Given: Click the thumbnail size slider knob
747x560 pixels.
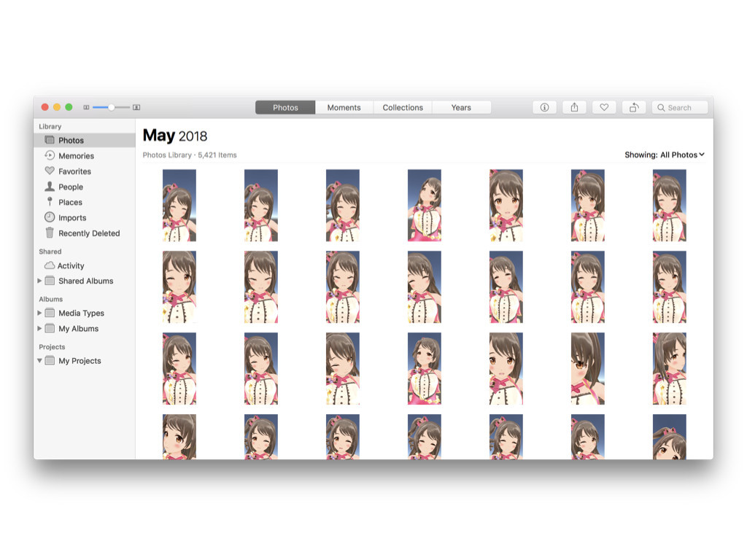Looking at the screenshot, I should click(111, 108).
